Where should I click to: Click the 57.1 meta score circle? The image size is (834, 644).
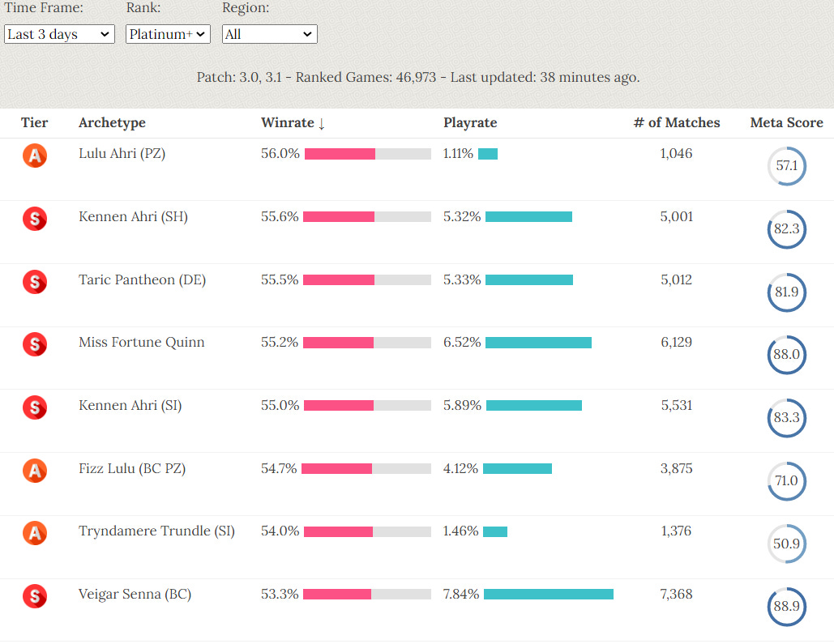pyautogui.click(x=787, y=166)
